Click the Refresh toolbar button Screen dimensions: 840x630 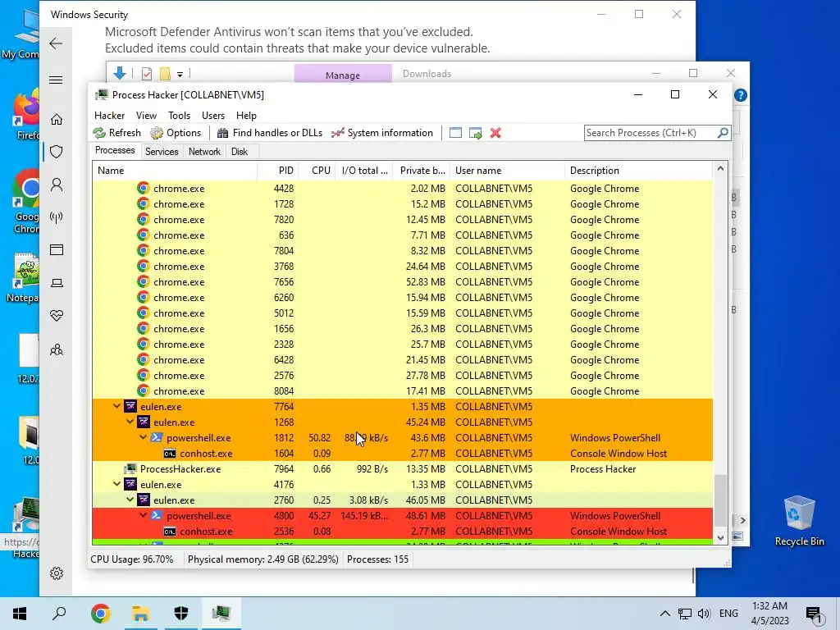point(117,133)
